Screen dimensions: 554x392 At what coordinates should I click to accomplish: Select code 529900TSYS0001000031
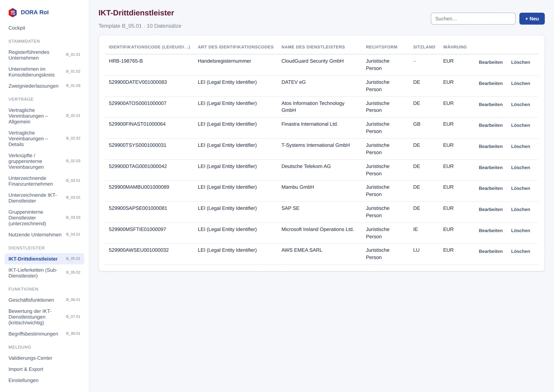coord(138,145)
